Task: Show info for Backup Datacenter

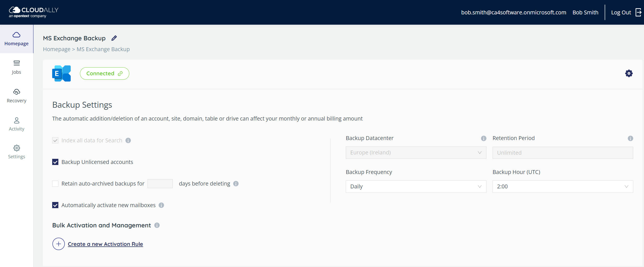Action: tap(484, 139)
